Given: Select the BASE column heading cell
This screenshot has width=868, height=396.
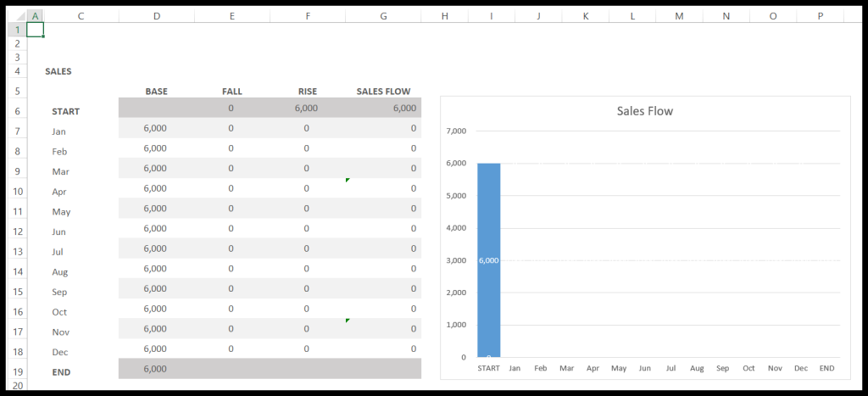Looking at the screenshot, I should (x=156, y=92).
